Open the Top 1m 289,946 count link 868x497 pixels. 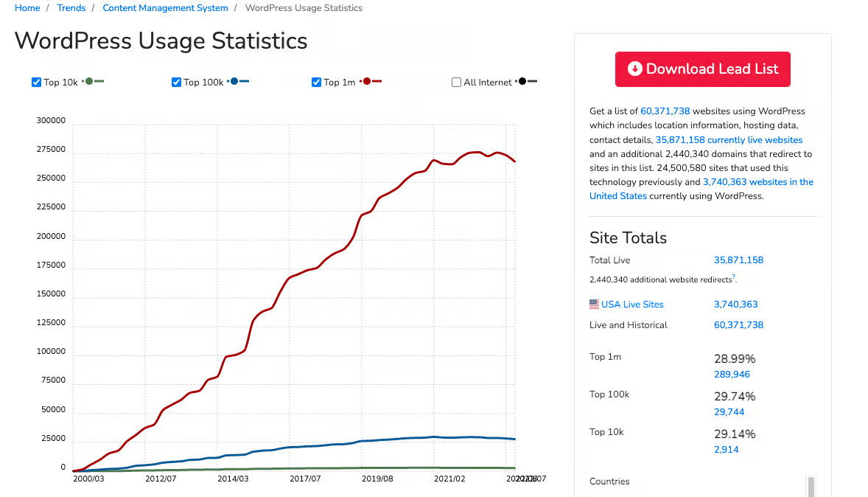732,375
